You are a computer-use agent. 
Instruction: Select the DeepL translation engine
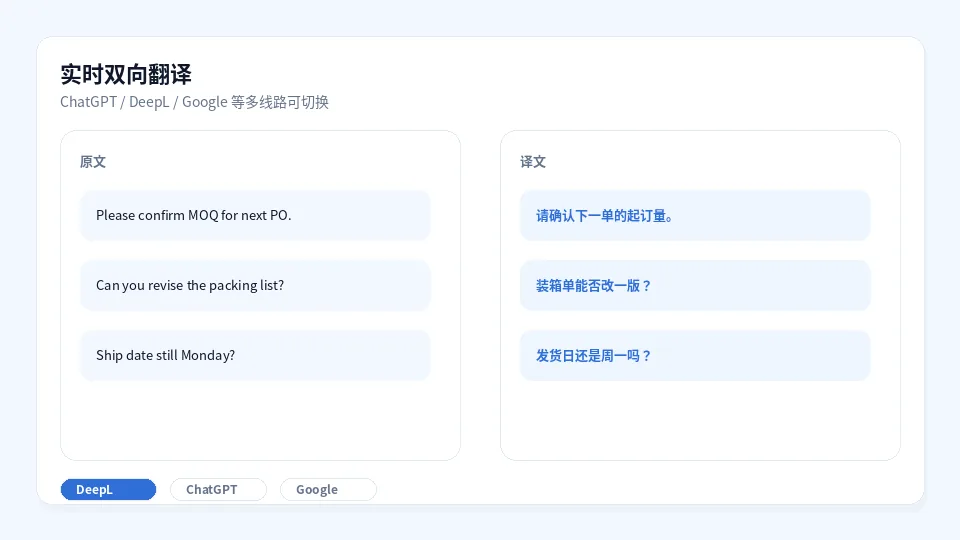(108, 489)
